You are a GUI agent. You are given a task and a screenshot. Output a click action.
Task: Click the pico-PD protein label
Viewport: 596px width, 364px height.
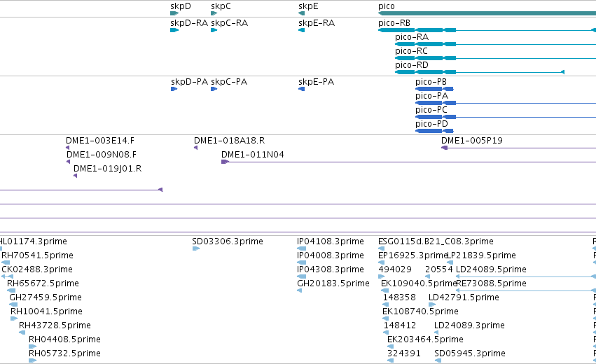click(431, 124)
